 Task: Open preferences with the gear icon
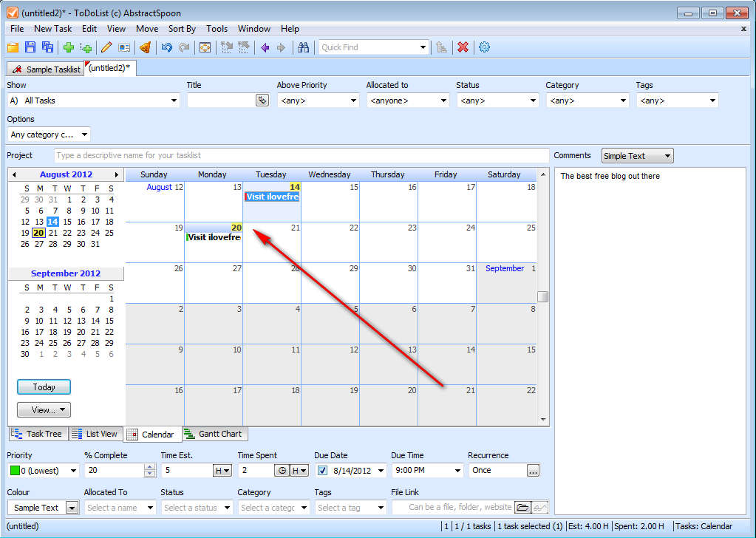point(485,47)
